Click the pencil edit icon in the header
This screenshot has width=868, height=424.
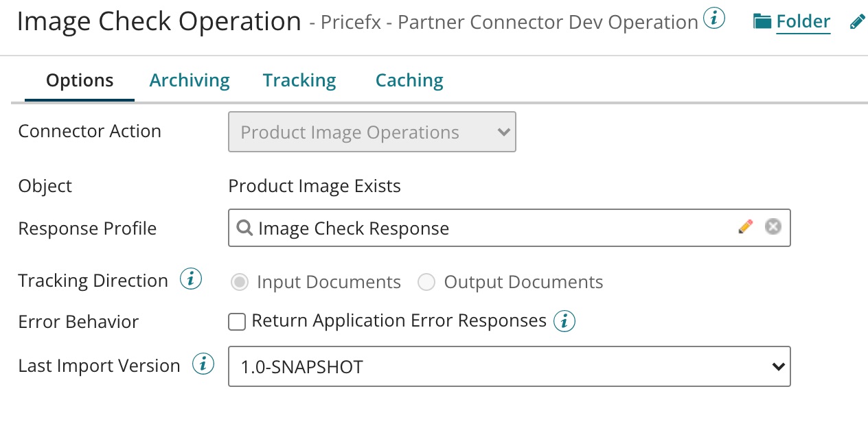857,22
